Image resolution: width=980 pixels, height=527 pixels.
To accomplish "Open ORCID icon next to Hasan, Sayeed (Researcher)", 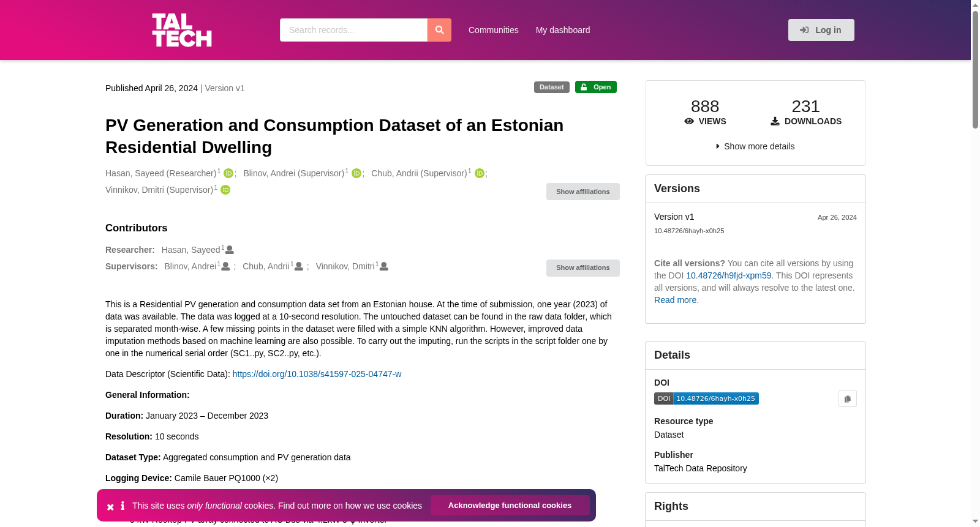I will [x=228, y=173].
